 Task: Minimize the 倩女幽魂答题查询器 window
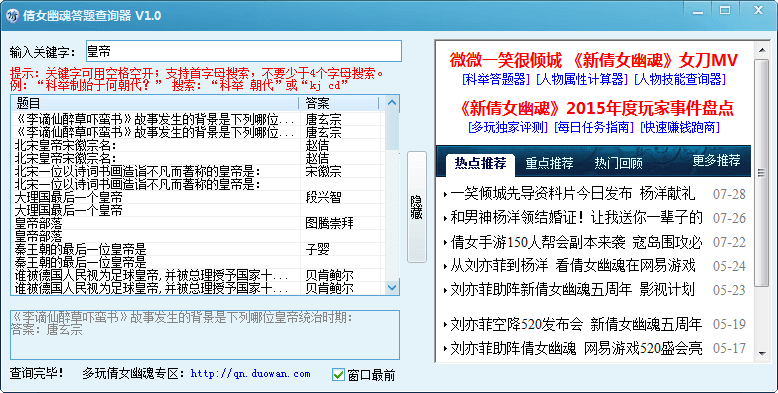coord(698,10)
